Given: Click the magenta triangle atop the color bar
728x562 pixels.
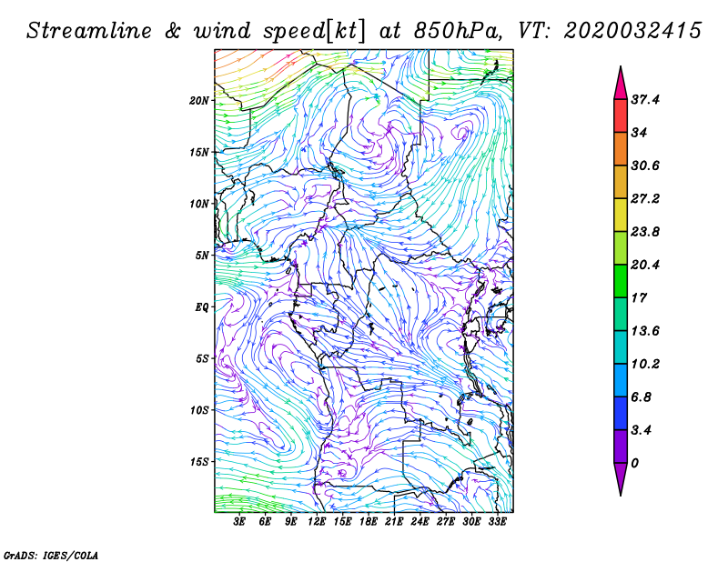Looking at the screenshot, I should pyautogui.click(x=622, y=84).
